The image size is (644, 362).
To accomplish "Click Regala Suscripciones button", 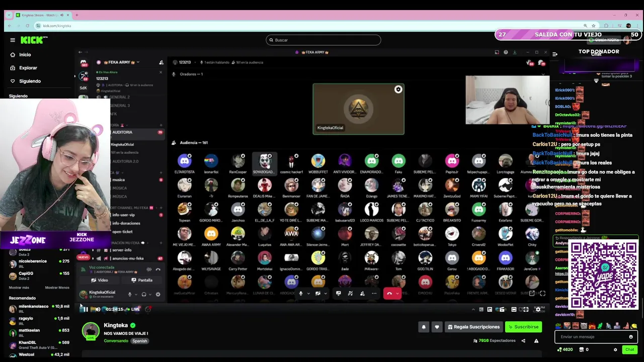I will pos(473,327).
